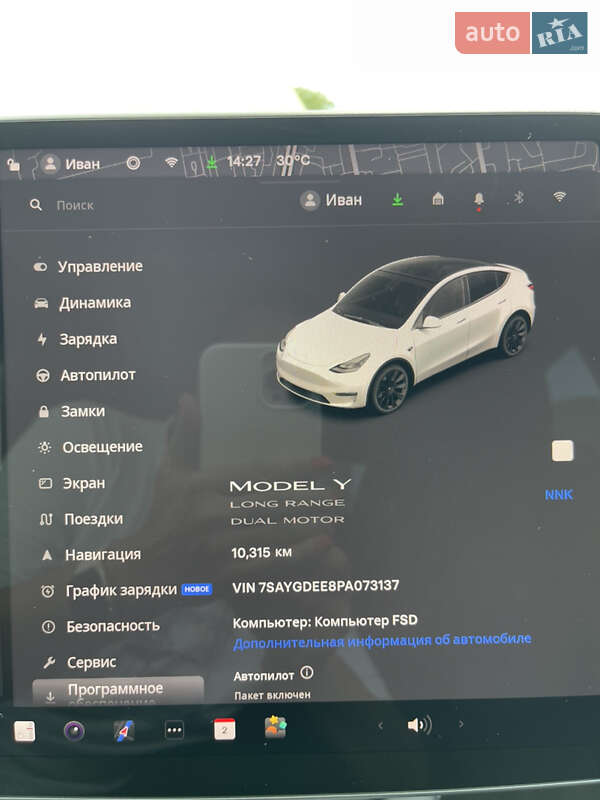Tap the VIN number text
The height and width of the screenshot is (800, 600).
316,587
